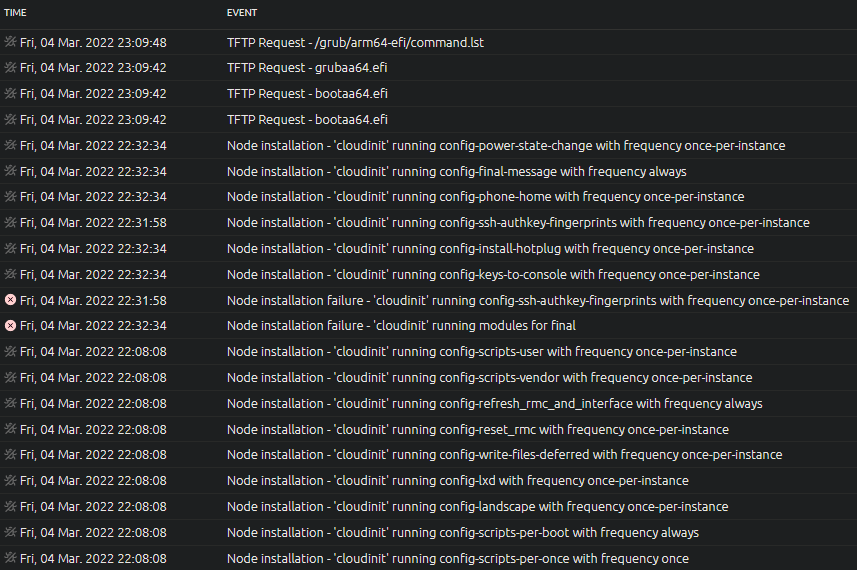Select the config-reset_rmc event row
This screenshot has width=857, height=570.
(x=477, y=430)
